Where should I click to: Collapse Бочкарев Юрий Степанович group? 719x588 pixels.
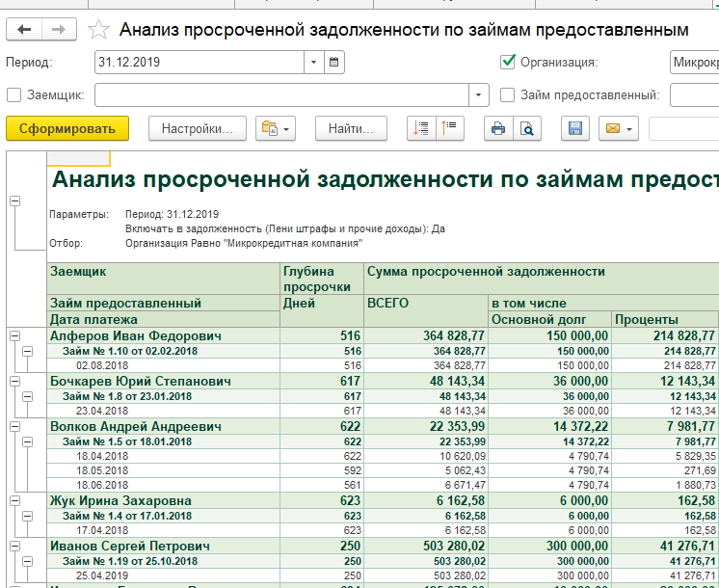tap(15, 381)
